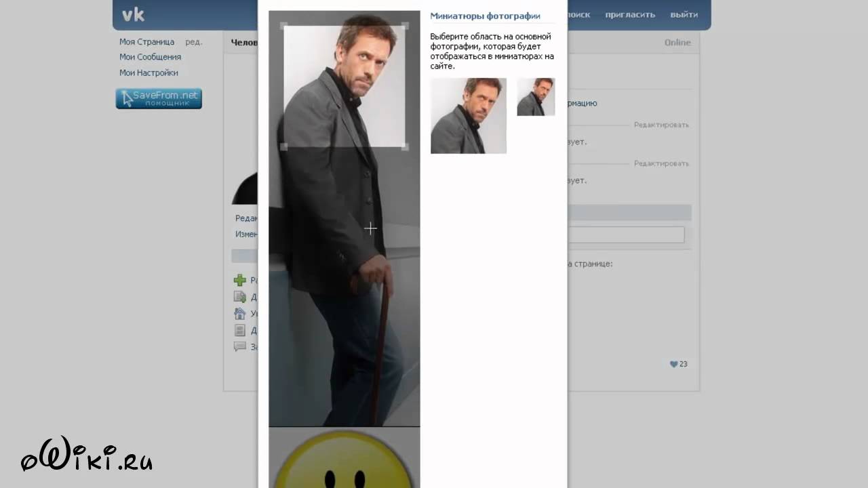Click the VK logo in header

tap(134, 14)
